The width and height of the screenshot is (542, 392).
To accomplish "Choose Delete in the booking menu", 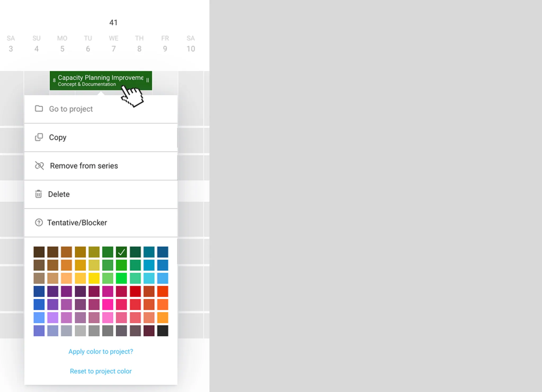I will (101, 194).
